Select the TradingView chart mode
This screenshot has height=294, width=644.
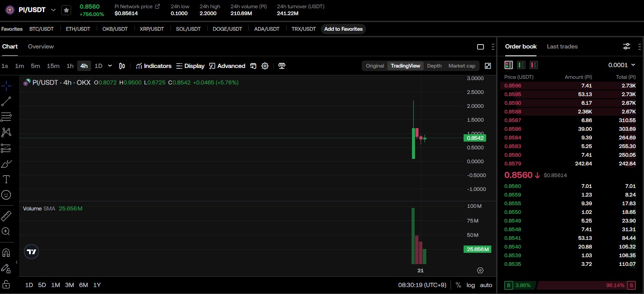405,66
